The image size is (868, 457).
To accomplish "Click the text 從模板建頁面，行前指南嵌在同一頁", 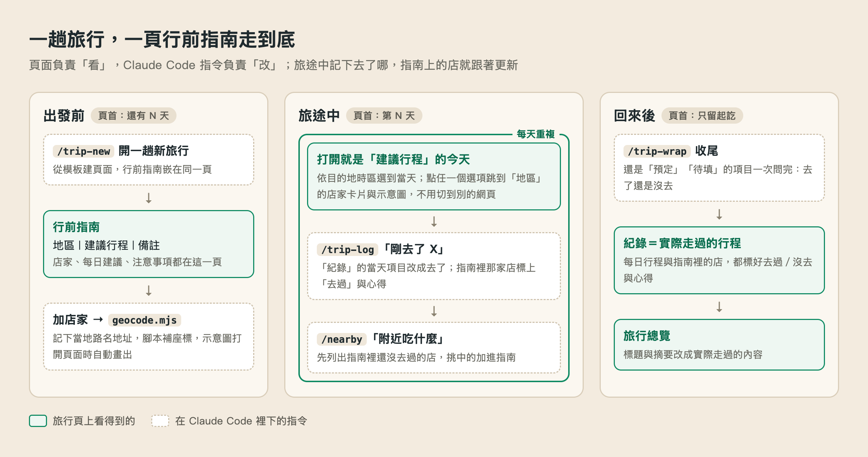I will [132, 169].
